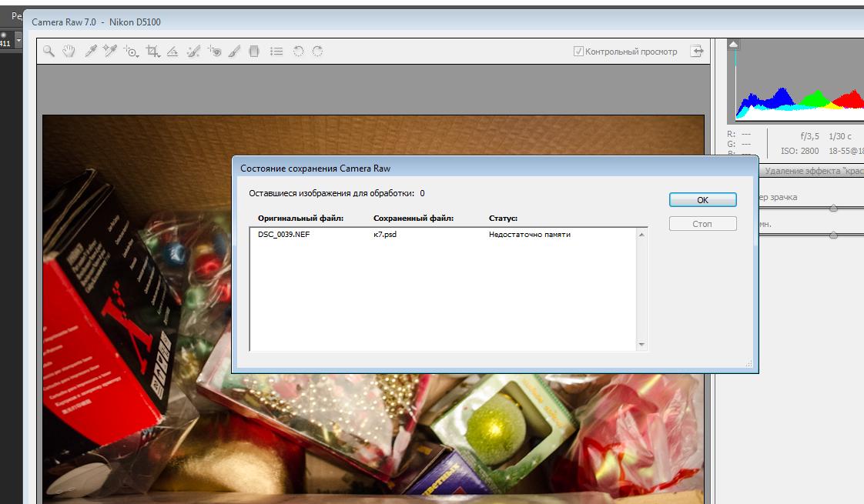This screenshot has width=864, height=504.
Task: Toggle full screen mode icon
Action: point(697,52)
